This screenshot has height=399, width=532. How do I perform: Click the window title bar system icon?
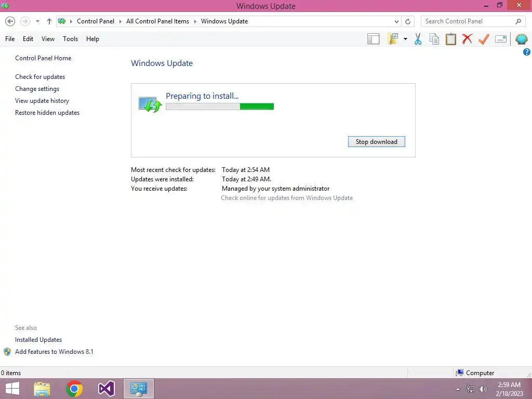(x=5, y=6)
